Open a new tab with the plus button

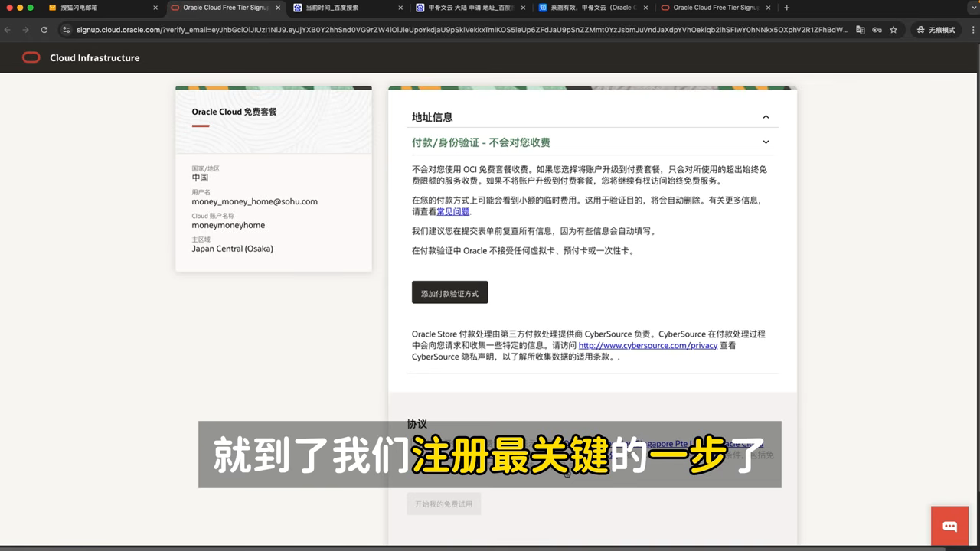pyautogui.click(x=786, y=8)
